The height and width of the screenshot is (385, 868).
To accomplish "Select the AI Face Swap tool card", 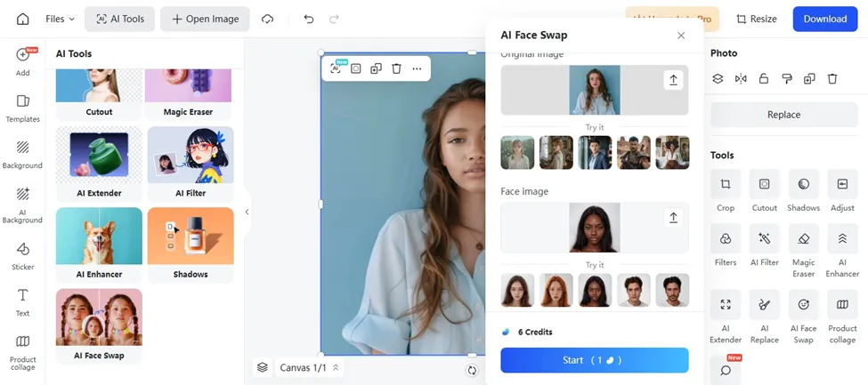I will (x=99, y=325).
